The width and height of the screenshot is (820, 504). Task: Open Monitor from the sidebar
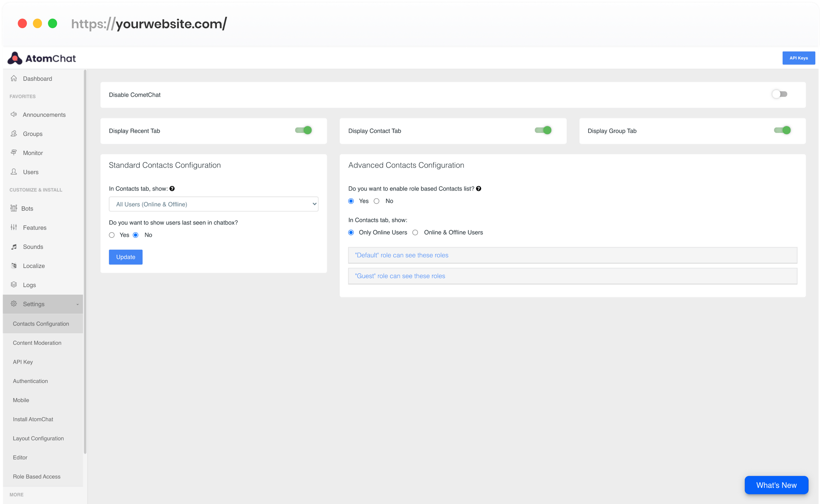coord(32,153)
